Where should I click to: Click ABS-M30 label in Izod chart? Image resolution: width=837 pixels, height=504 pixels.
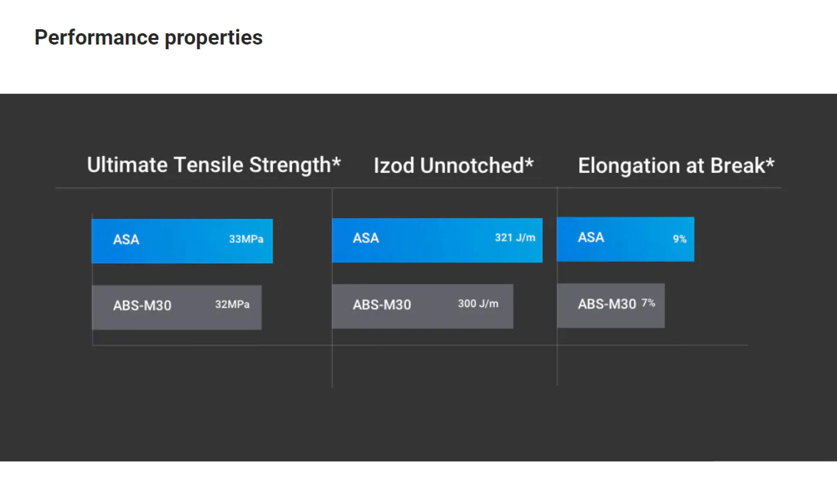click(x=382, y=305)
